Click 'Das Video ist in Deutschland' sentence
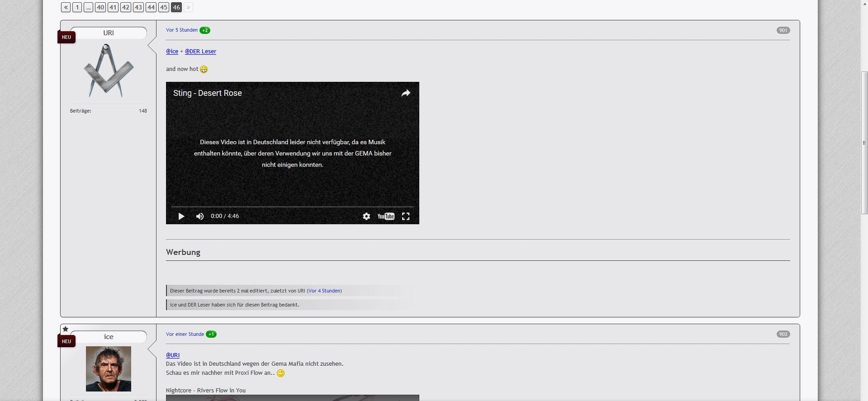 [x=255, y=364]
